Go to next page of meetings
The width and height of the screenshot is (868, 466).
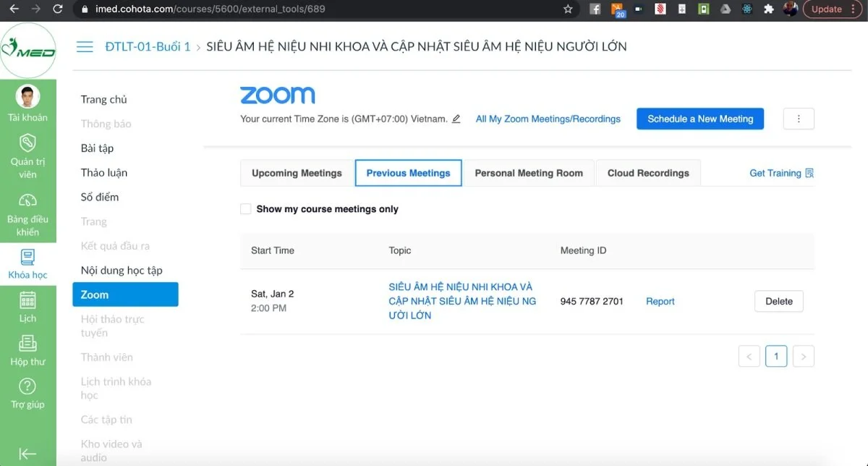(804, 356)
